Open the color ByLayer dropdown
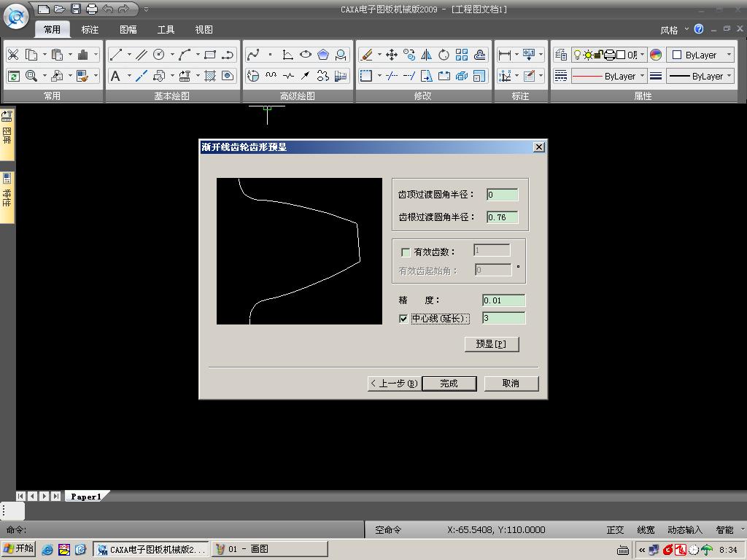This screenshot has height=560, width=747. [729, 55]
